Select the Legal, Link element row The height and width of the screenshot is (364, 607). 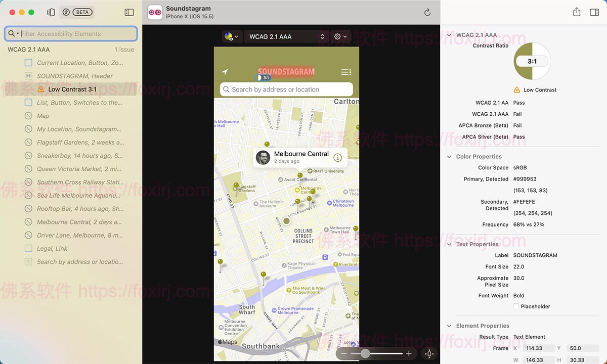point(52,249)
